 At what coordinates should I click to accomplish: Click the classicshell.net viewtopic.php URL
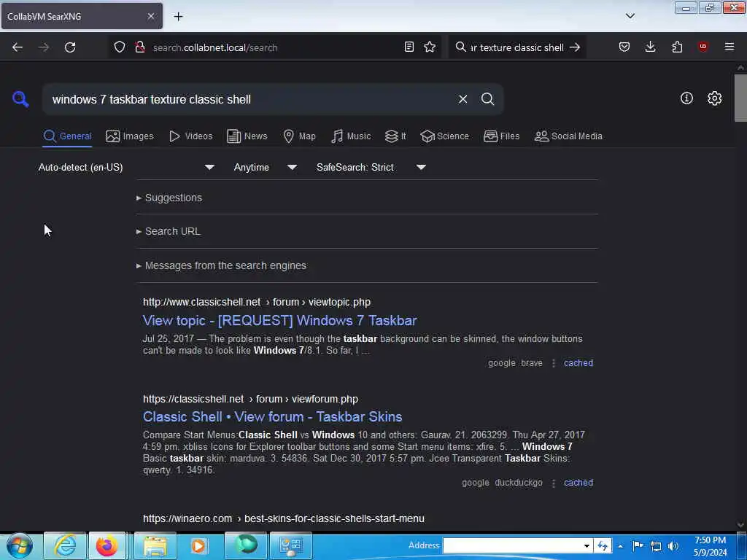[257, 303]
